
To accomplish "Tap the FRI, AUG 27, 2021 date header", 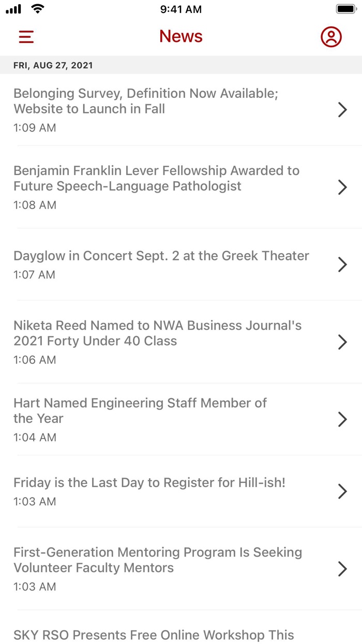I will pyautogui.click(x=53, y=65).
